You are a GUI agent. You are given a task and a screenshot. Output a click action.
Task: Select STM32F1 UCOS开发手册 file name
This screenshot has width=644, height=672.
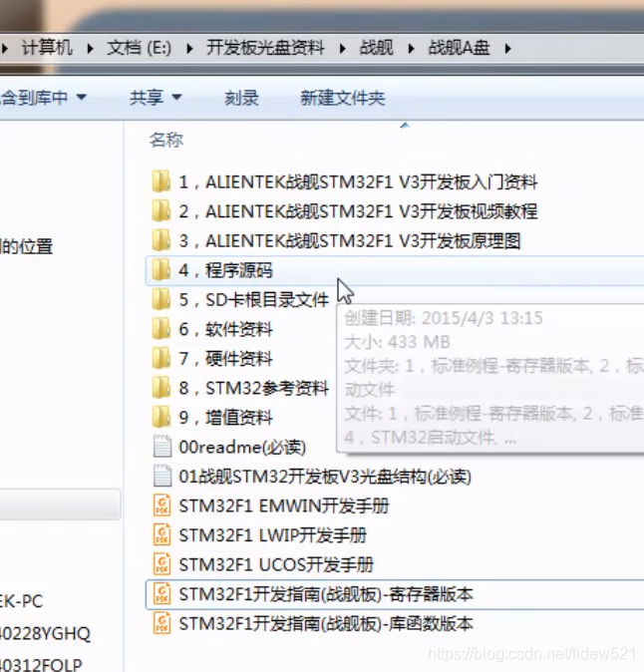coord(276,564)
